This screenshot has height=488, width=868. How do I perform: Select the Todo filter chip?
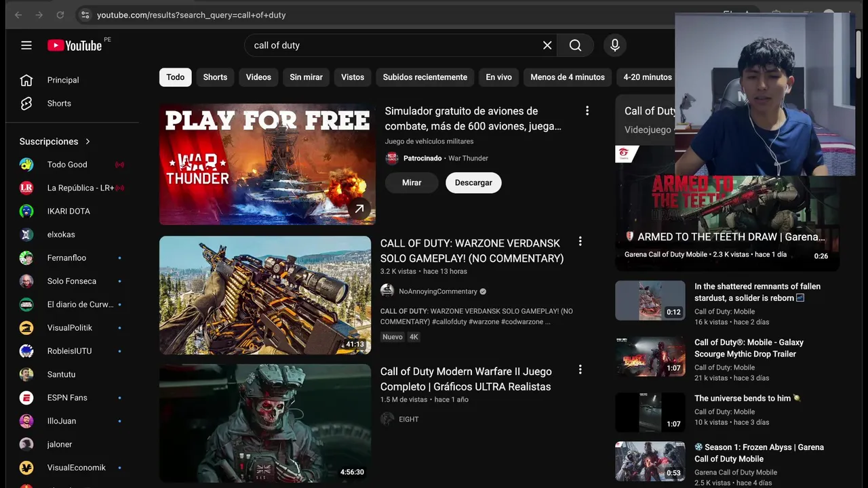point(176,77)
